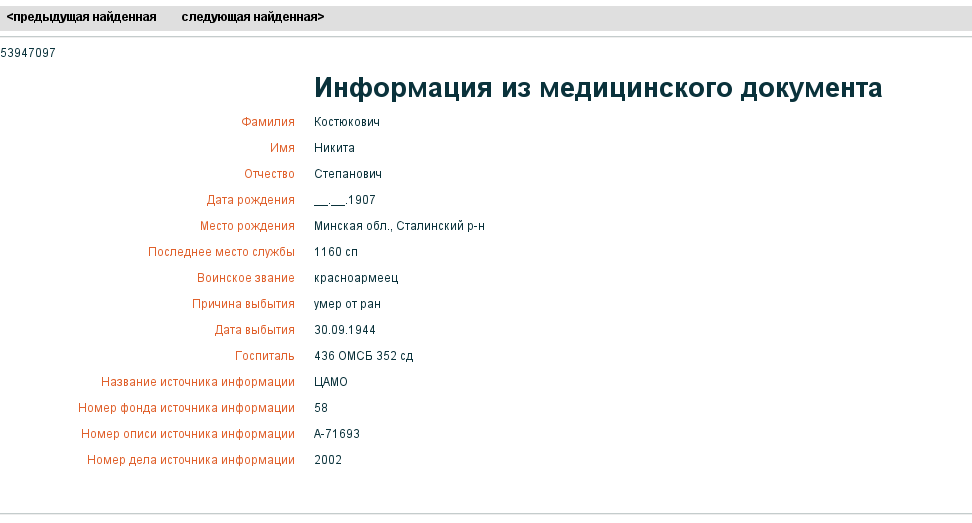Select the first name value Никита
972x523 pixels.
334,148
